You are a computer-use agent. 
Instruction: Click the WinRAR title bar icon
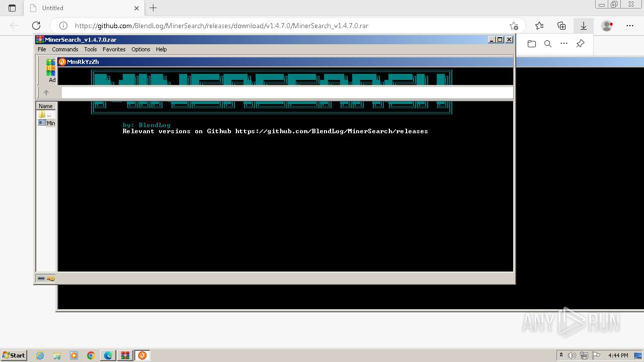(x=40, y=40)
